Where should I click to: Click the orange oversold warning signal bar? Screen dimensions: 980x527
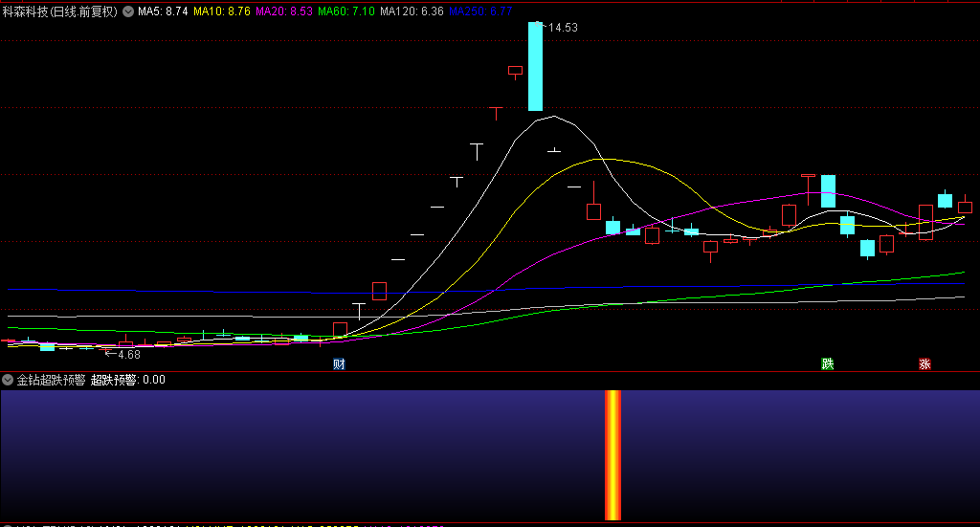coord(612,455)
